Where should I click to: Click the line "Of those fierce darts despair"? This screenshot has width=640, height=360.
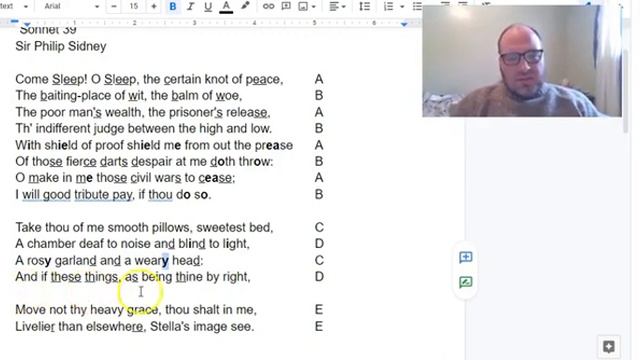[144, 162]
